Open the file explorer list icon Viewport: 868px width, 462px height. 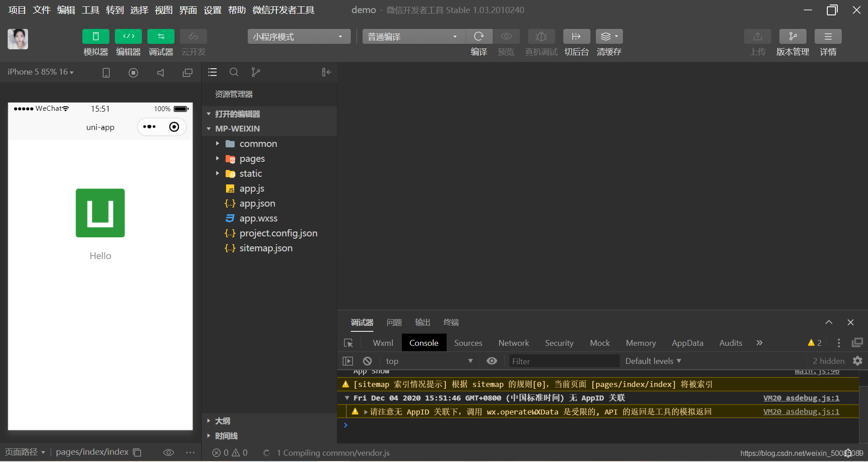tap(212, 72)
